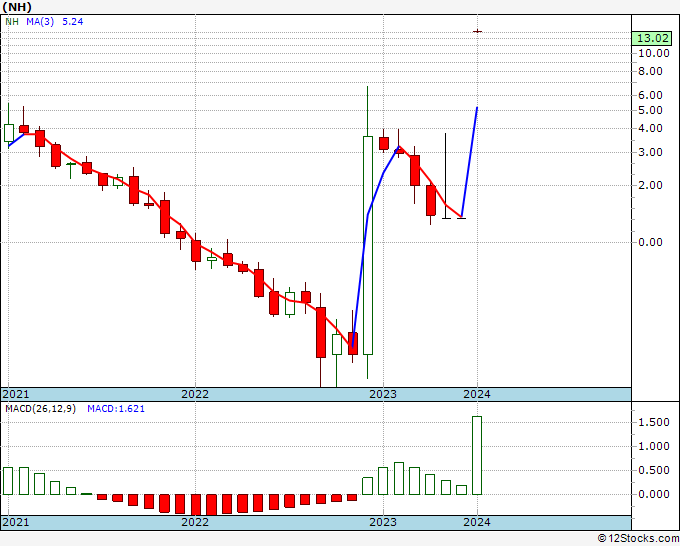Viewport: 680px width, 546px height.
Task: Click 2021 on the price chart time axis
Action: coord(16,394)
